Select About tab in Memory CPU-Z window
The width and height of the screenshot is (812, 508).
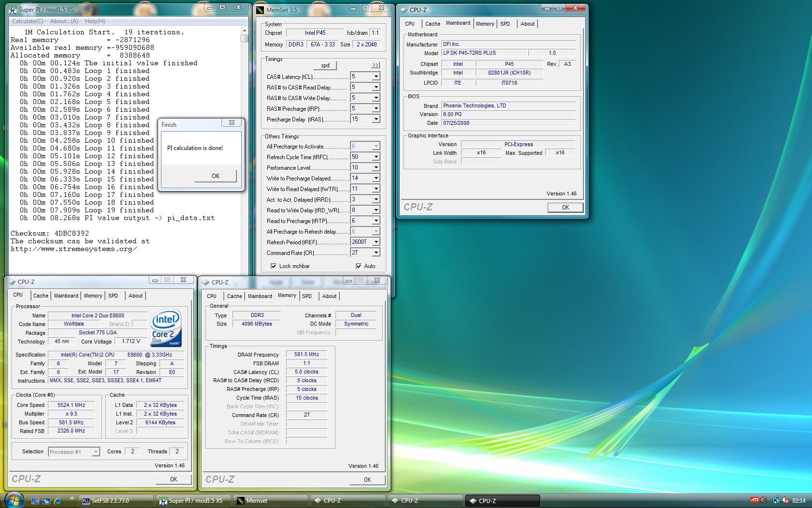(x=330, y=296)
